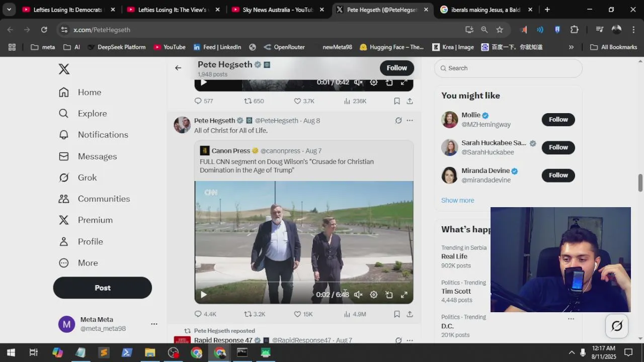
Task: Bookmark the Aug 8 post
Action: click(397, 314)
